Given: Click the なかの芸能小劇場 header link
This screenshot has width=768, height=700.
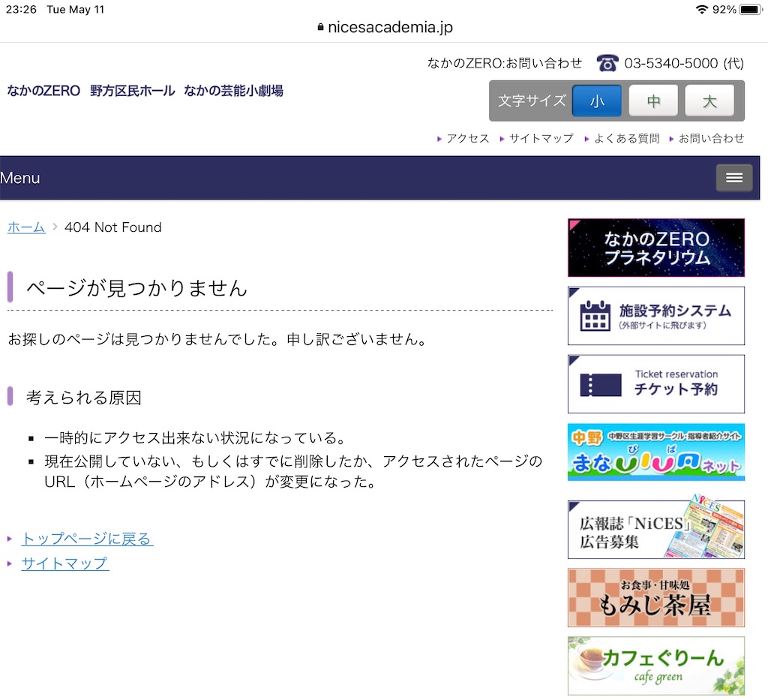Looking at the screenshot, I should pos(234,91).
